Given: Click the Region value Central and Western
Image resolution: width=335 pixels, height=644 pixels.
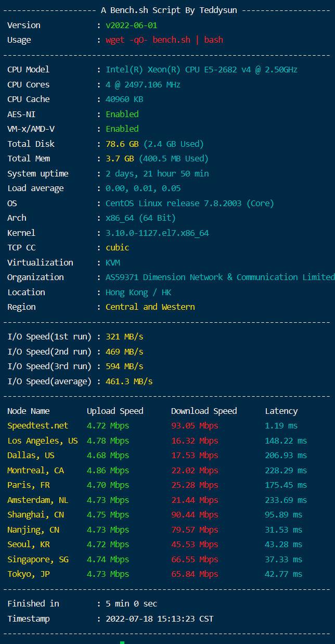Looking at the screenshot, I should [150, 307].
